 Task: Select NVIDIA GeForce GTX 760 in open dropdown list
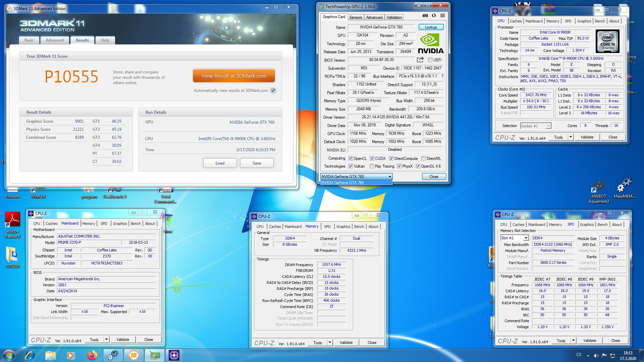[x=356, y=183]
